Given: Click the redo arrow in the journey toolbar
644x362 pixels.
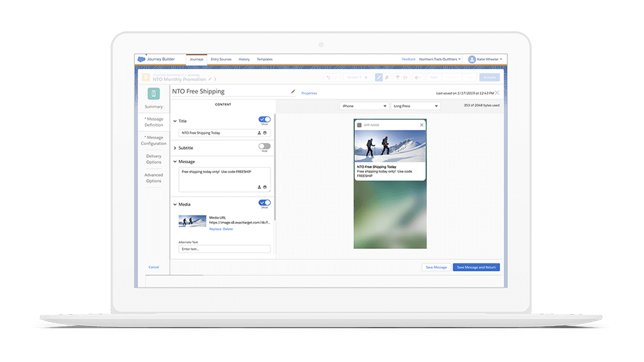Looking at the screenshot, I should point(336,78).
